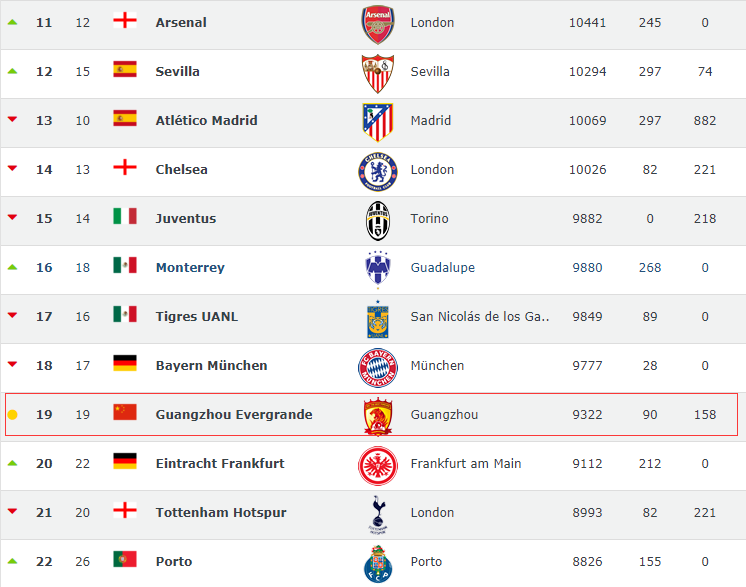Click the yellow unchanged-rank dot at rank 19
Screen dimensions: 746x587
coord(13,415)
